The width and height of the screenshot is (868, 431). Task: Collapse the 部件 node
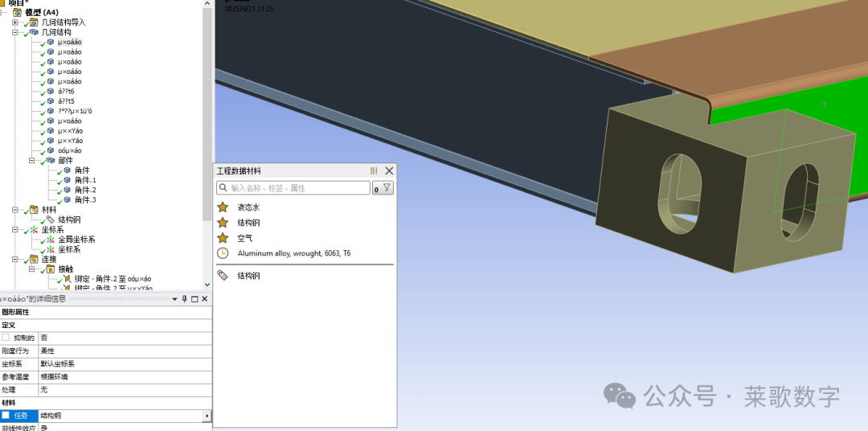click(x=31, y=160)
